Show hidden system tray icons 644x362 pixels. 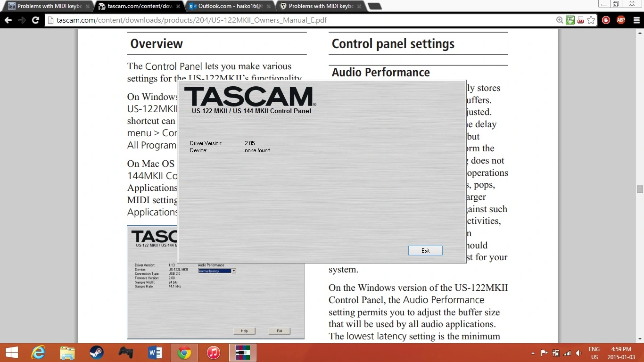(533, 353)
